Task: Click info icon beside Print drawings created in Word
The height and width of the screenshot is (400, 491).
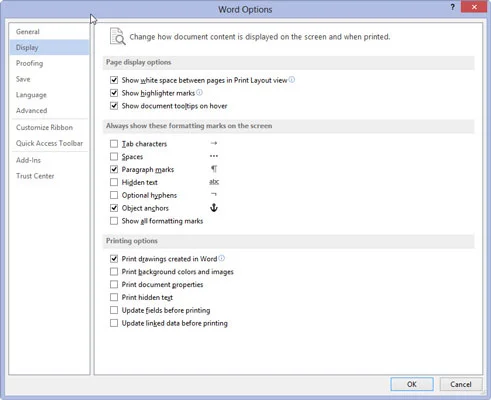Action: click(221, 258)
